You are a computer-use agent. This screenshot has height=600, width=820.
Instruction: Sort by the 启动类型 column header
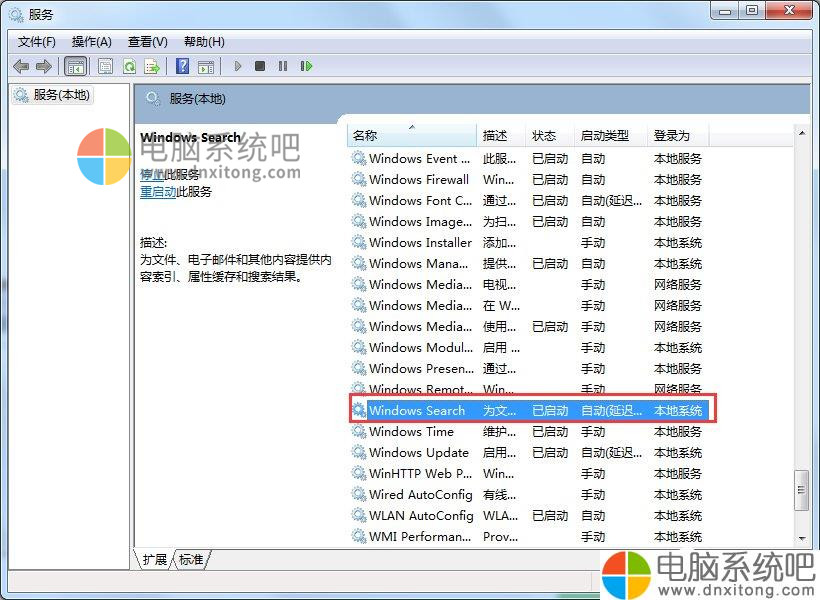[x=611, y=136]
